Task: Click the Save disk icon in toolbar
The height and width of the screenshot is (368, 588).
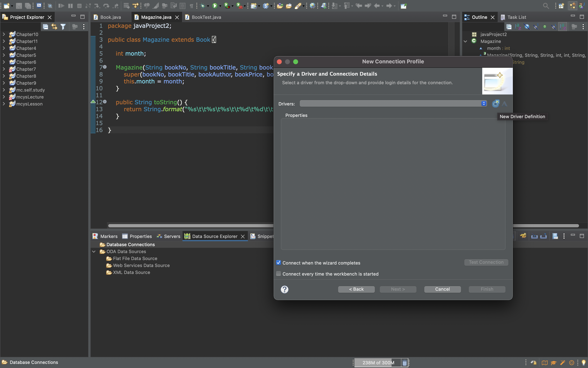Action: point(19,6)
